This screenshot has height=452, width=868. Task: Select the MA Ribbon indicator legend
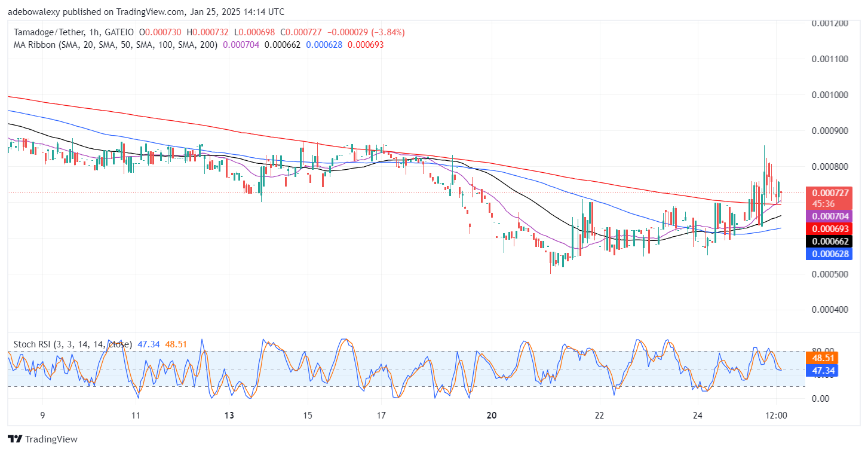click(x=116, y=44)
